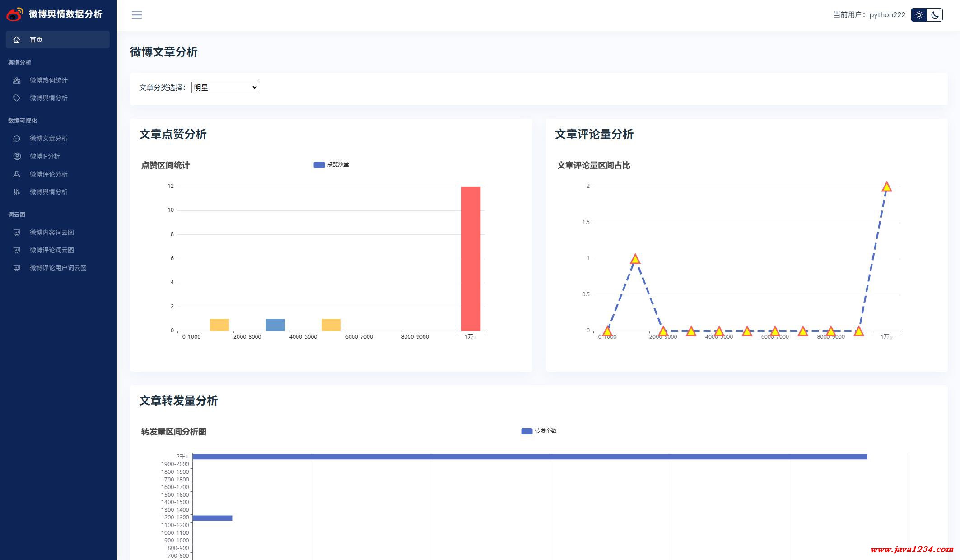
Task: Click the chat bubble icon for 微博文章分析
Action: point(17,139)
